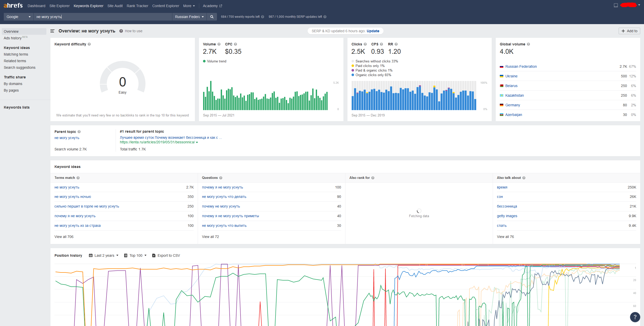Image resolution: width=644 pixels, height=326 pixels.
Task: Click the help icon beside Global volume
Action: click(528, 44)
